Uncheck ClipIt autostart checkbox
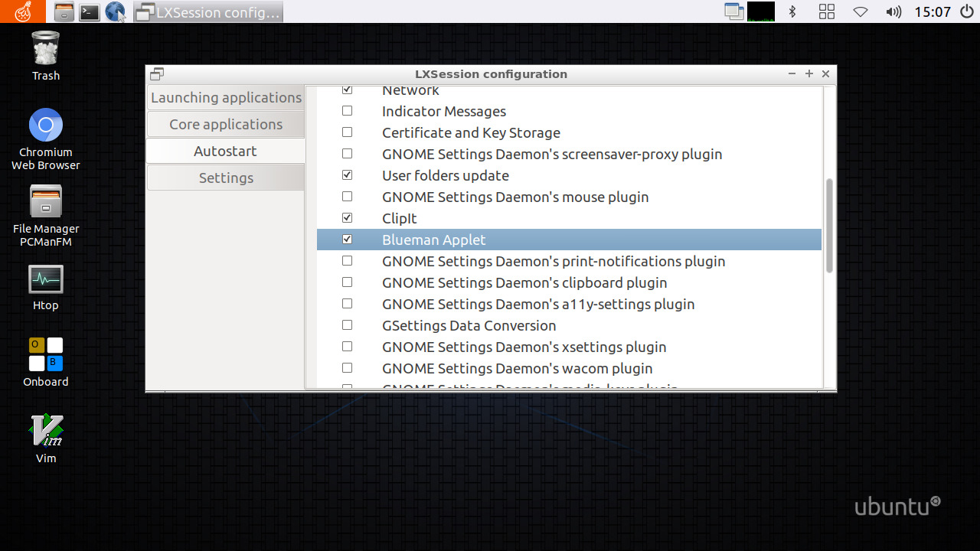 pos(347,218)
